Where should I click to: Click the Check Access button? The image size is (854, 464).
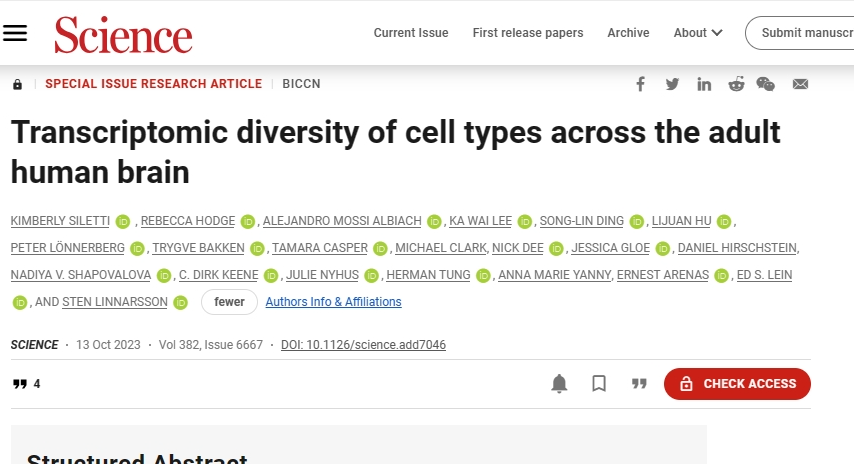pyautogui.click(x=737, y=384)
